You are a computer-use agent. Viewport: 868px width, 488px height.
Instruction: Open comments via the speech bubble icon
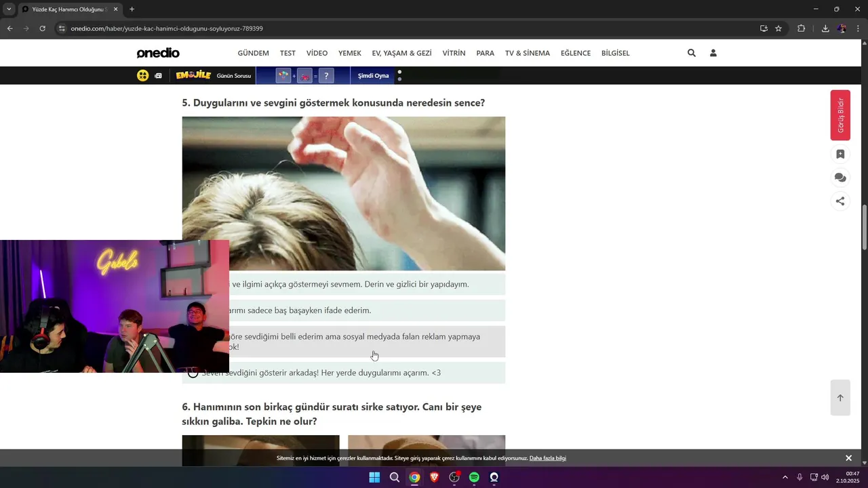(840, 178)
